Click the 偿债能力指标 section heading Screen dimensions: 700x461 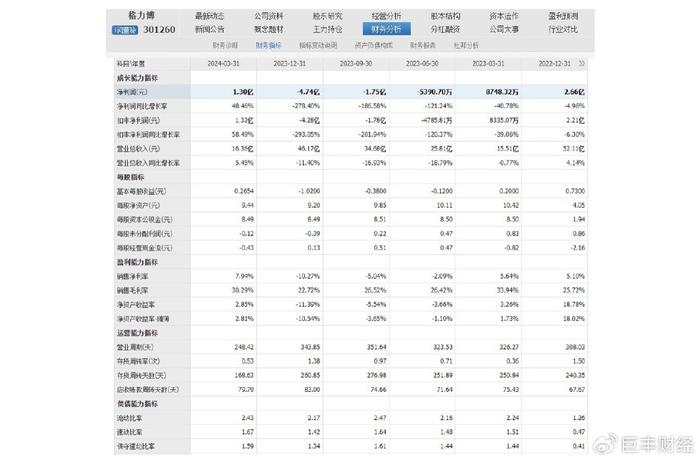(x=138, y=404)
